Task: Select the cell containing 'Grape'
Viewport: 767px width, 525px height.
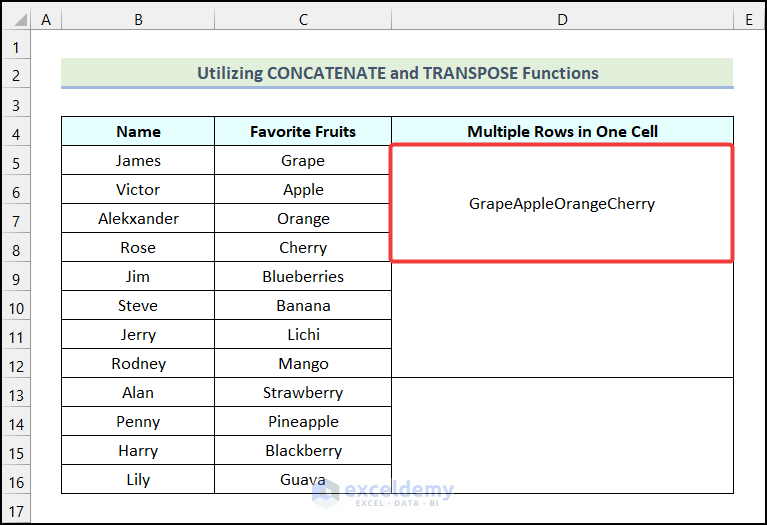Action: 303,160
